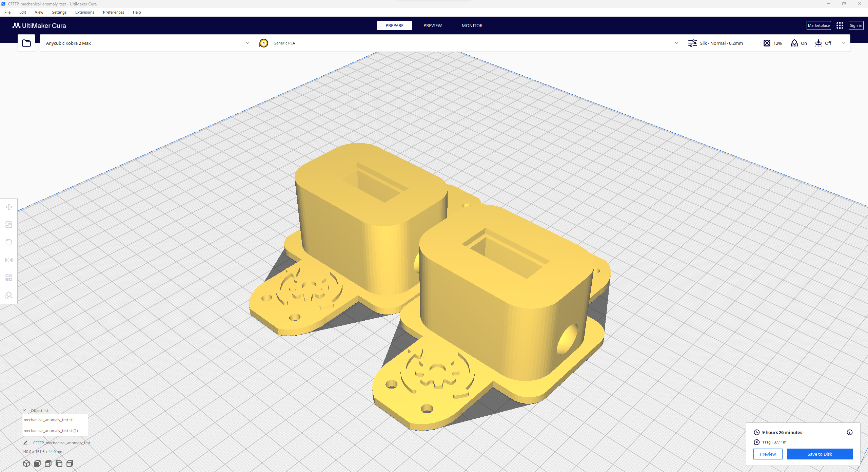Click the Preview button
This screenshot has height=472, width=868.
pyautogui.click(x=768, y=454)
